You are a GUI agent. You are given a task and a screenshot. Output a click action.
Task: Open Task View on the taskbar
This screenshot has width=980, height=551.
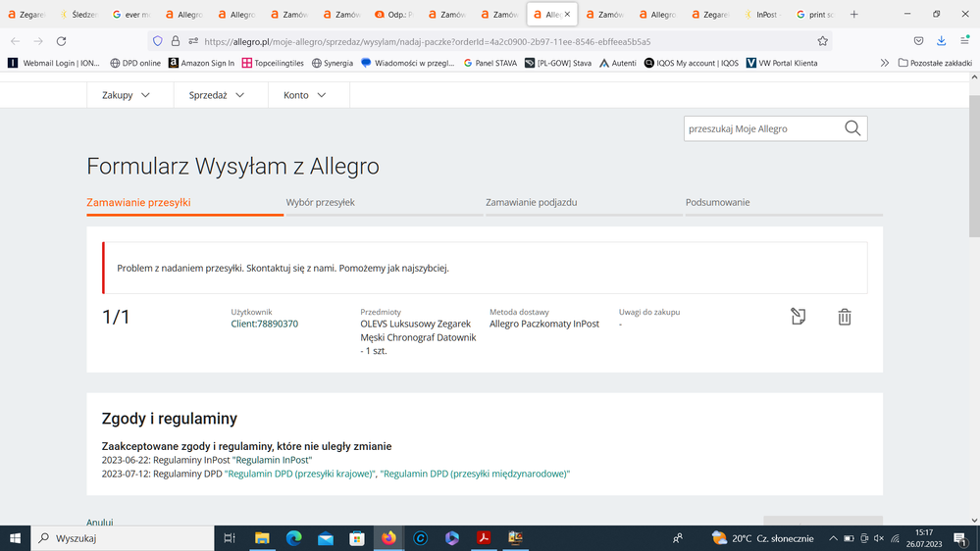coord(230,538)
